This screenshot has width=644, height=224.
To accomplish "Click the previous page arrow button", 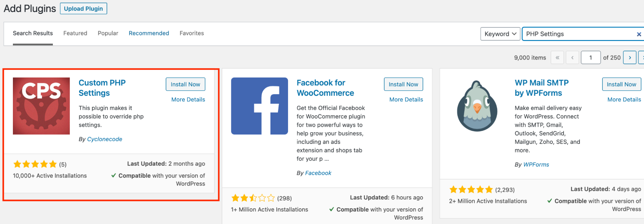I will tap(572, 58).
